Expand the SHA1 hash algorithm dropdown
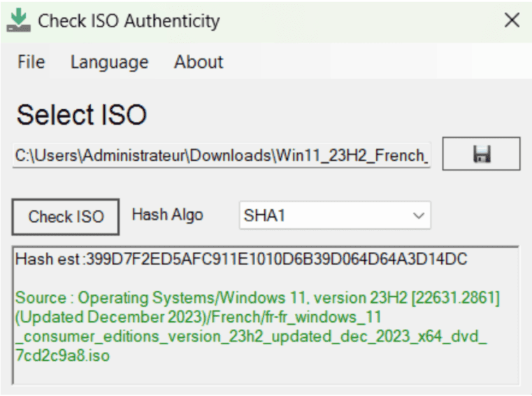532x396 pixels. tap(335, 215)
